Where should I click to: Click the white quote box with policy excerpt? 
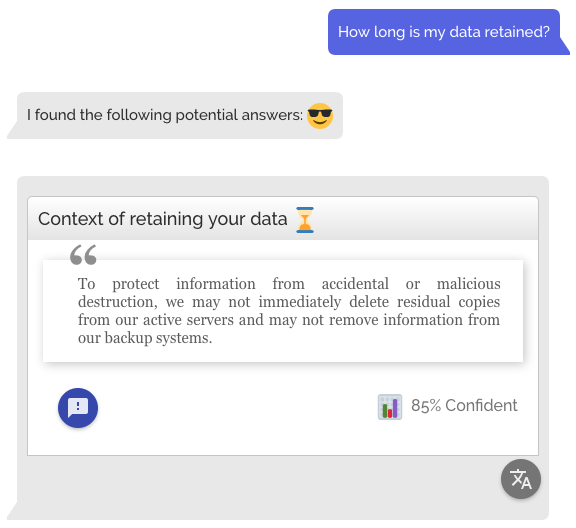[x=283, y=311]
